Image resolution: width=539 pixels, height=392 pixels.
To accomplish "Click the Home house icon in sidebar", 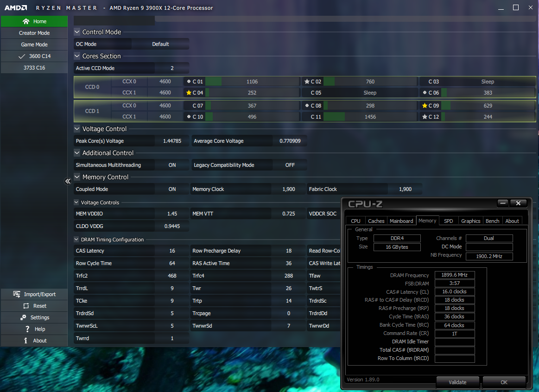I will (26, 21).
